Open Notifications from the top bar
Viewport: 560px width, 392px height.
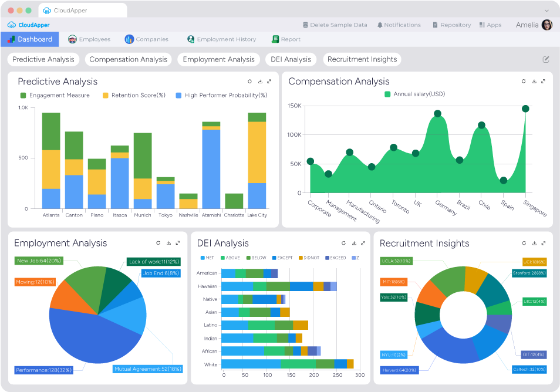[x=399, y=25]
